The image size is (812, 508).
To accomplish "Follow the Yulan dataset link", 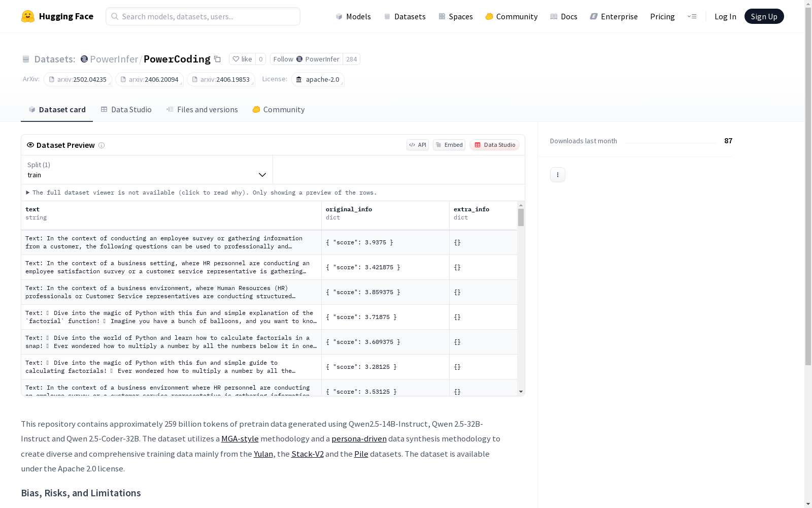I will pos(263,454).
